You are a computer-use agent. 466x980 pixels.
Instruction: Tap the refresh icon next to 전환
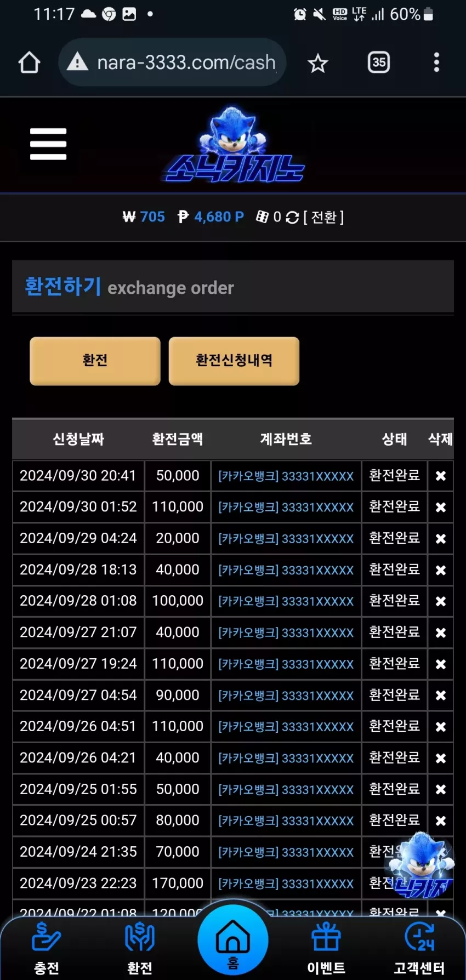click(292, 218)
